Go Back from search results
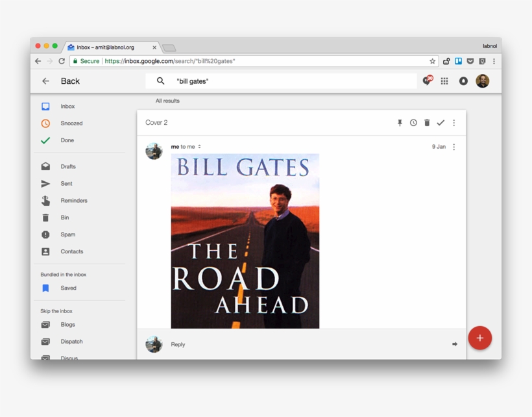 click(x=61, y=81)
